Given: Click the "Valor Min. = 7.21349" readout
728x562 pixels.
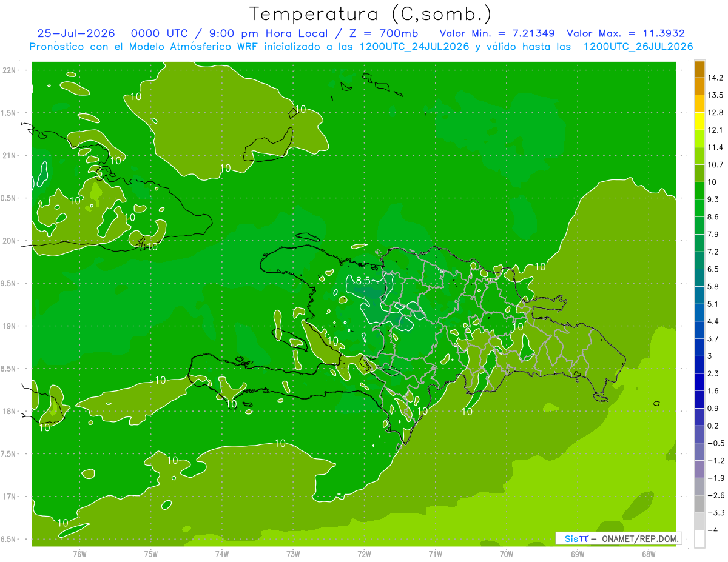Looking at the screenshot, I should (497, 33).
